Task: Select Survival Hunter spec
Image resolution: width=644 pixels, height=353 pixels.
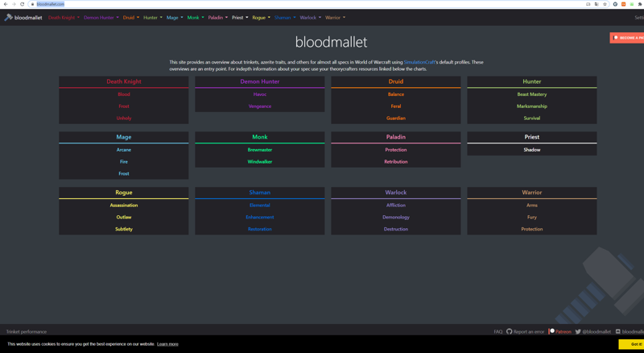Action: coord(532,118)
